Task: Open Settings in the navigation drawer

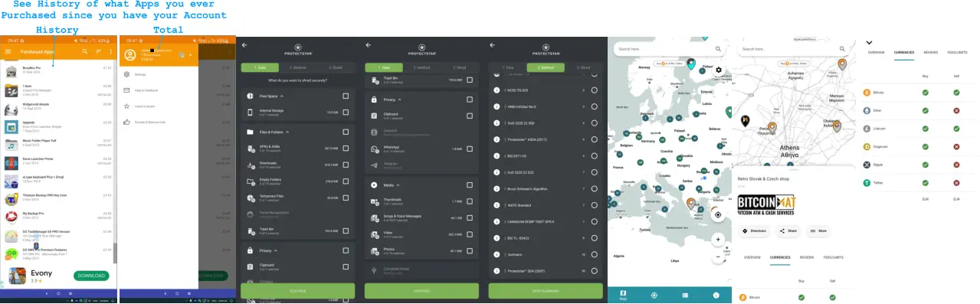Action: tap(140, 74)
